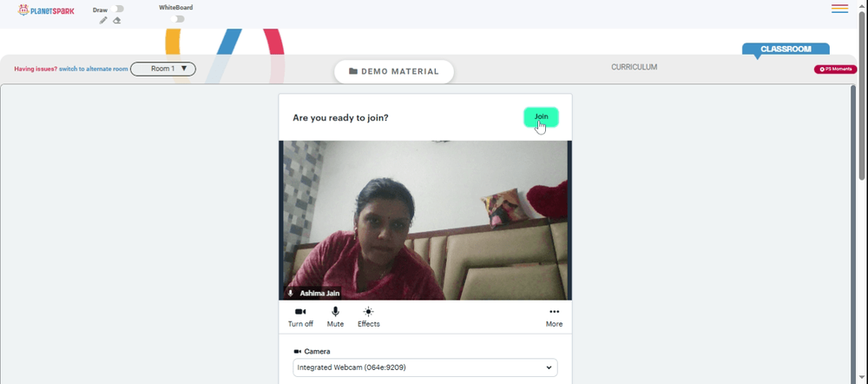Click the mic icon beside Ashima Jain
868x384 pixels.
tap(291, 293)
